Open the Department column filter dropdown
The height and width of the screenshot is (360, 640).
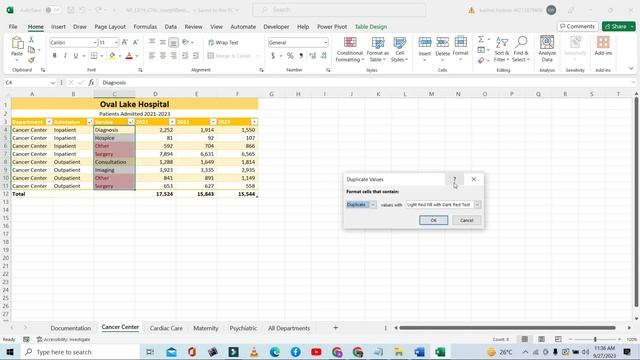click(49, 122)
